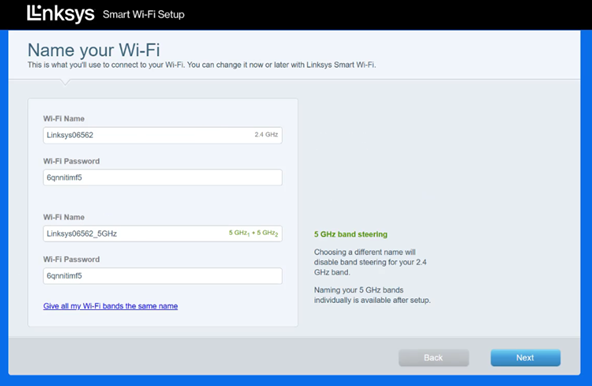Image resolution: width=592 pixels, height=386 pixels.
Task: Click the first Wi-Fi Name label
Action: [x=64, y=119]
